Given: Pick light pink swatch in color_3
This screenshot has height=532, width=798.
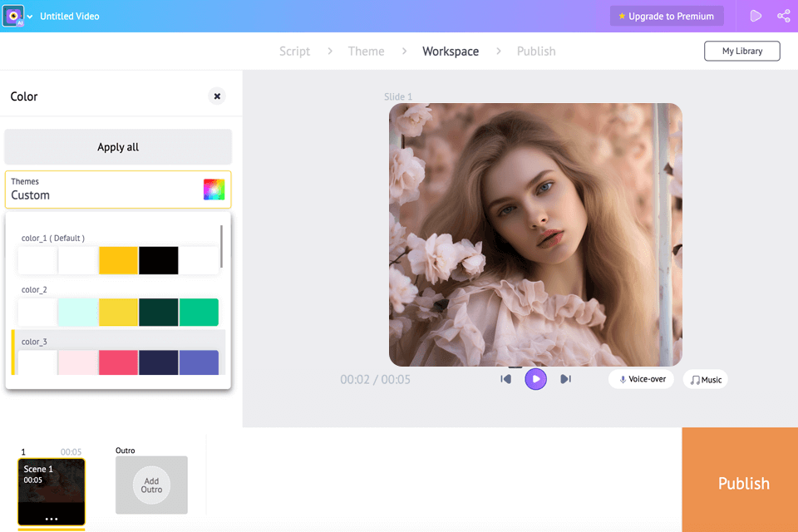Looking at the screenshot, I should (x=77, y=362).
